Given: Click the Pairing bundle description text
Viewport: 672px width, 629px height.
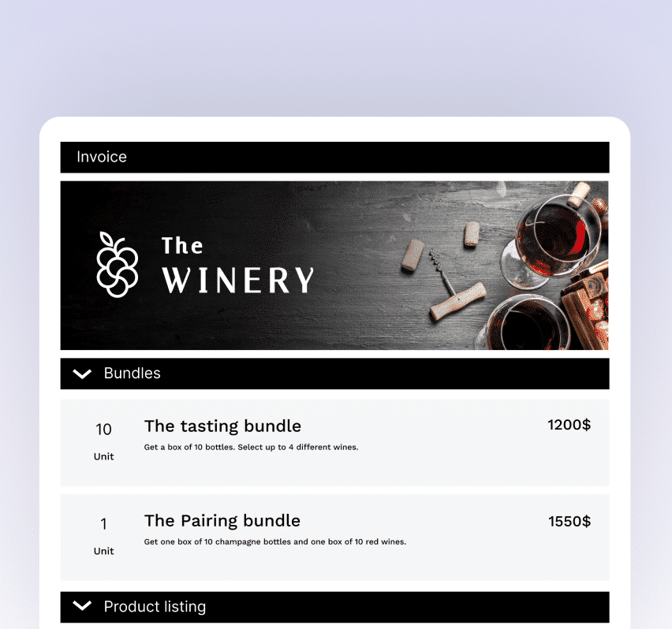Looking at the screenshot, I should click(274, 542).
